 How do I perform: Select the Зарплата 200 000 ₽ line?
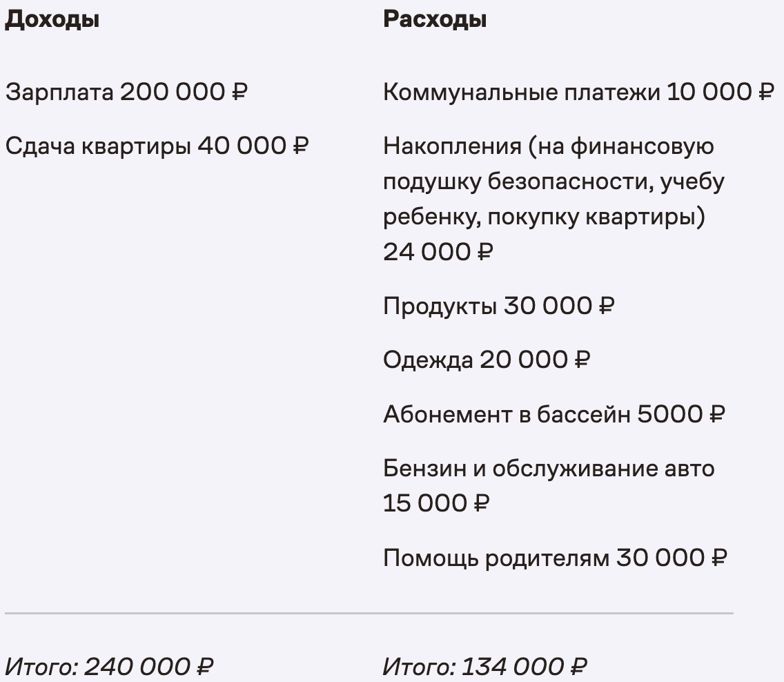click(126, 92)
